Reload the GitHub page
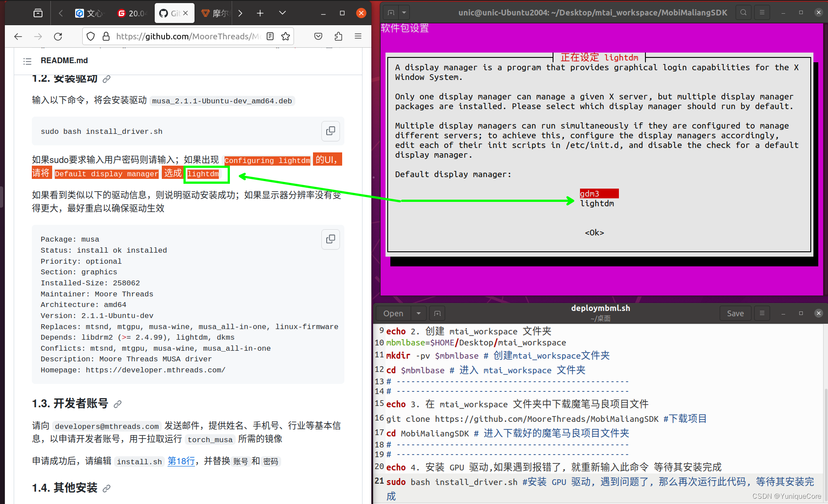 (x=58, y=37)
